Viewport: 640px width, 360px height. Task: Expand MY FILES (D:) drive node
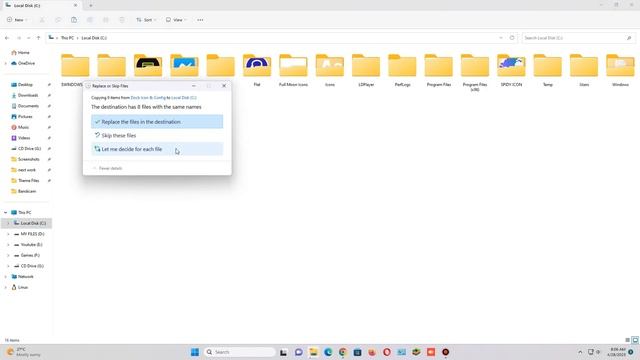tap(8, 234)
